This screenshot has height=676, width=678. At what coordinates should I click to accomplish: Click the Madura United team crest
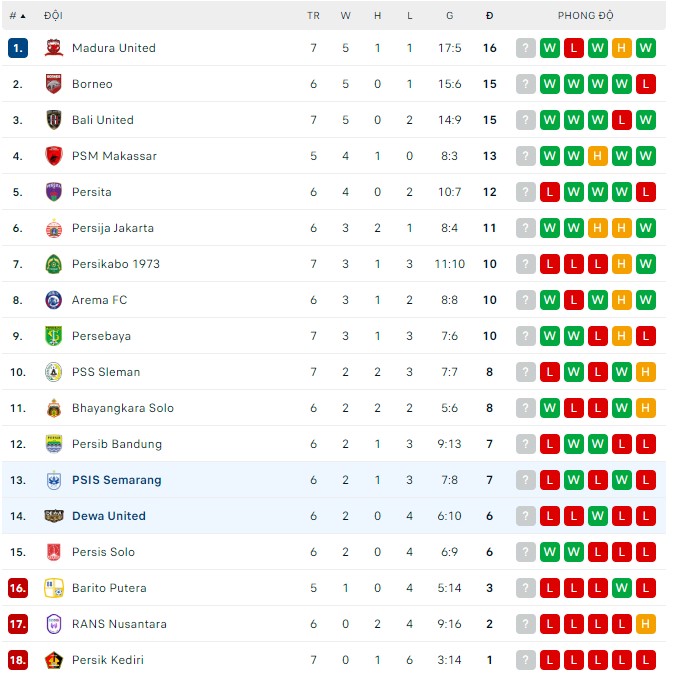[x=54, y=48]
